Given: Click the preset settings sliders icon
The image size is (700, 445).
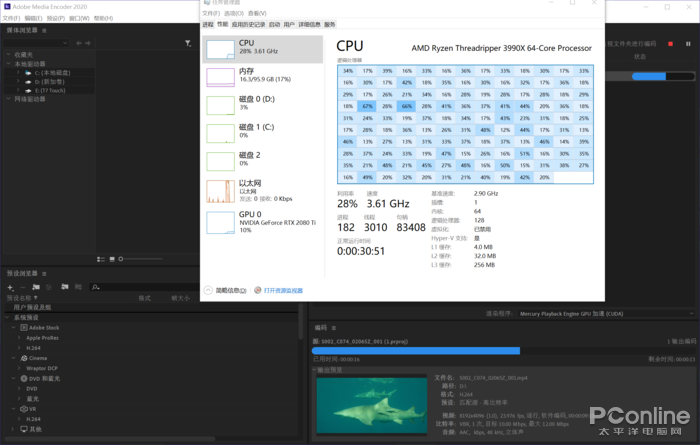Looking at the screenshot, I should pyautogui.click(x=49, y=287).
